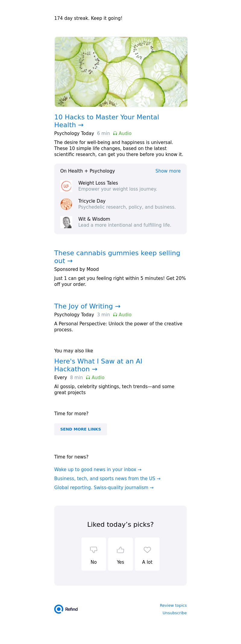Play Audio for The Joy of Writing
The image size is (241, 644).
pyautogui.click(x=122, y=315)
